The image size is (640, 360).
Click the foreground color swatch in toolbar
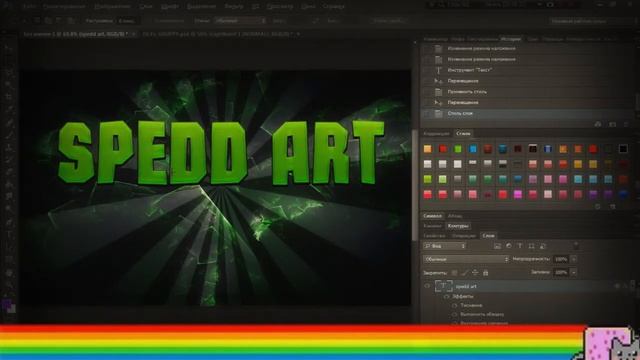point(7,304)
